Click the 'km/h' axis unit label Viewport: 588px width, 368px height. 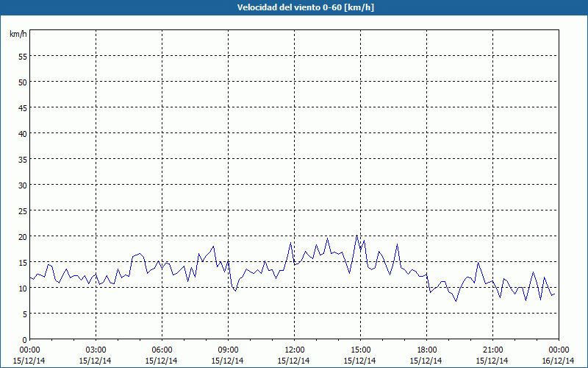[18, 34]
